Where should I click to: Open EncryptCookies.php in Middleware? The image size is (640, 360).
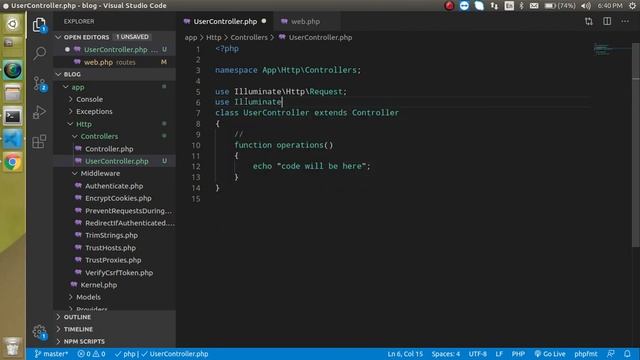tap(115, 198)
